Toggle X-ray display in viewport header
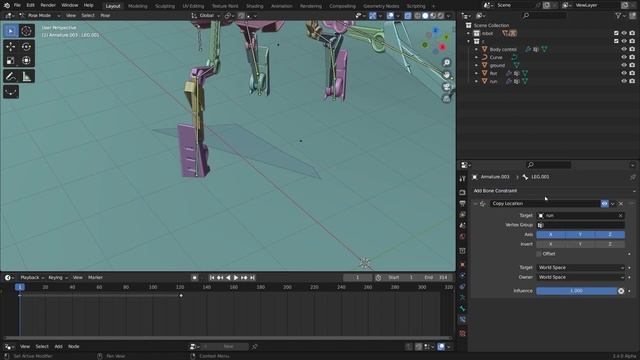Viewport: 640px width, 360px height. pyautogui.click(x=408, y=16)
